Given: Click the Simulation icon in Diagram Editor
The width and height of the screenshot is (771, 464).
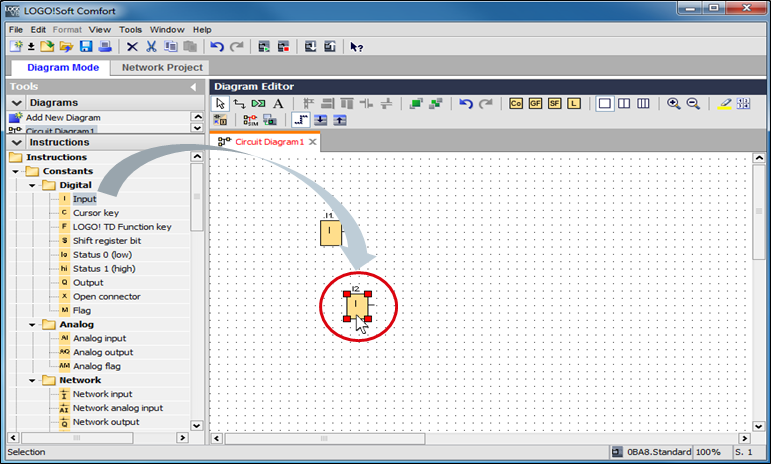Looking at the screenshot, I should [250, 120].
